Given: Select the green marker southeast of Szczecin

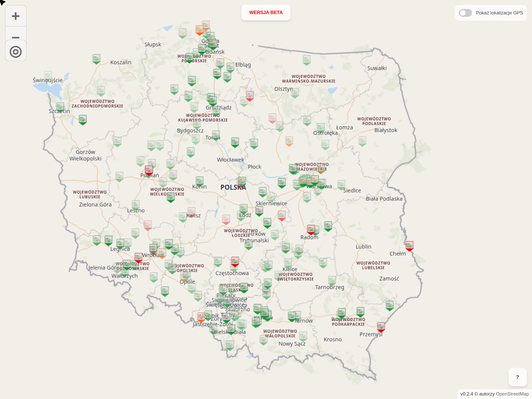Looking at the screenshot, I should click(x=83, y=119).
